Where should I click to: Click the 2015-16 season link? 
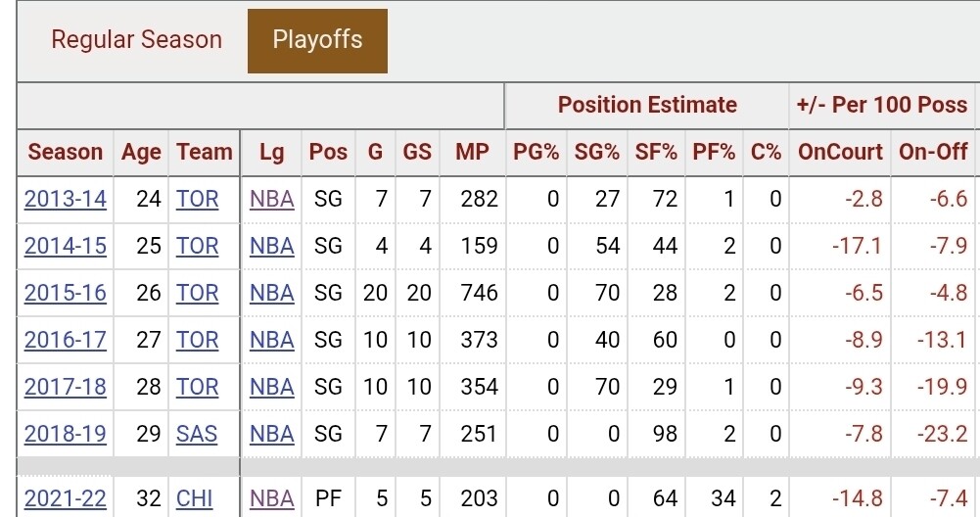coord(66,293)
